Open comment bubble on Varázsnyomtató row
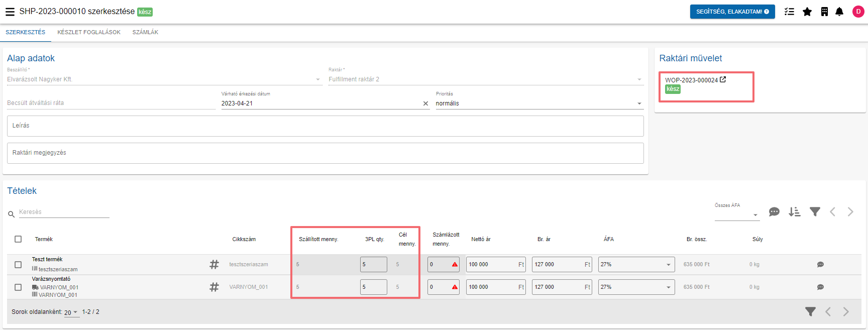Image resolution: width=868 pixels, height=330 pixels. [x=820, y=287]
